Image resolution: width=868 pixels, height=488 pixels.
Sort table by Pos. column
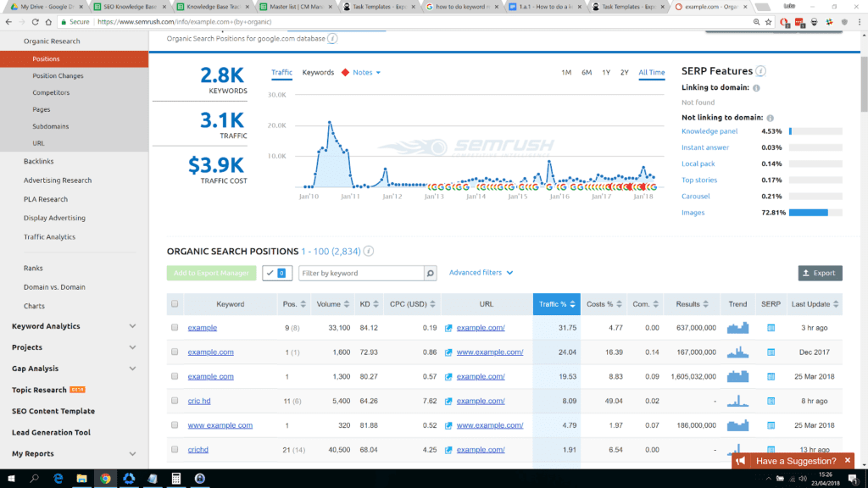tap(293, 304)
